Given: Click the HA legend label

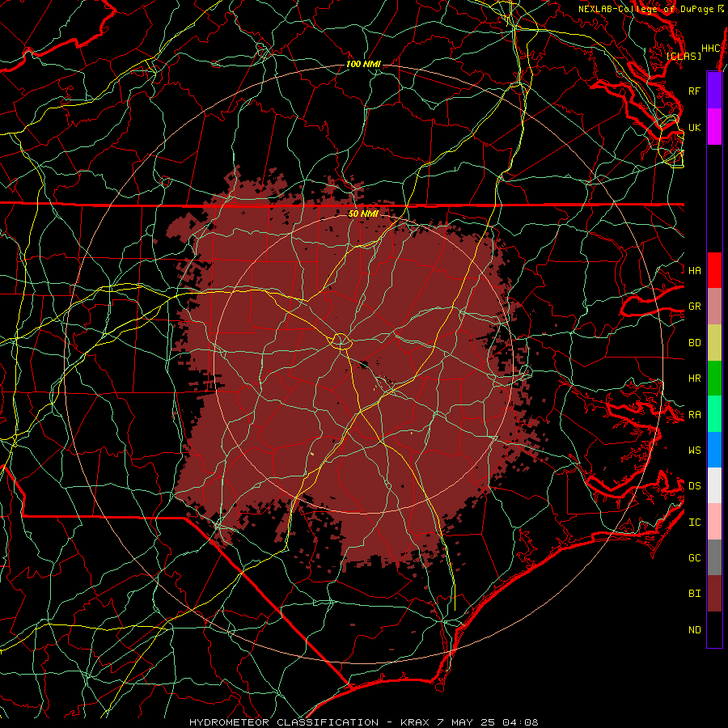Looking at the screenshot, I should [x=694, y=271].
